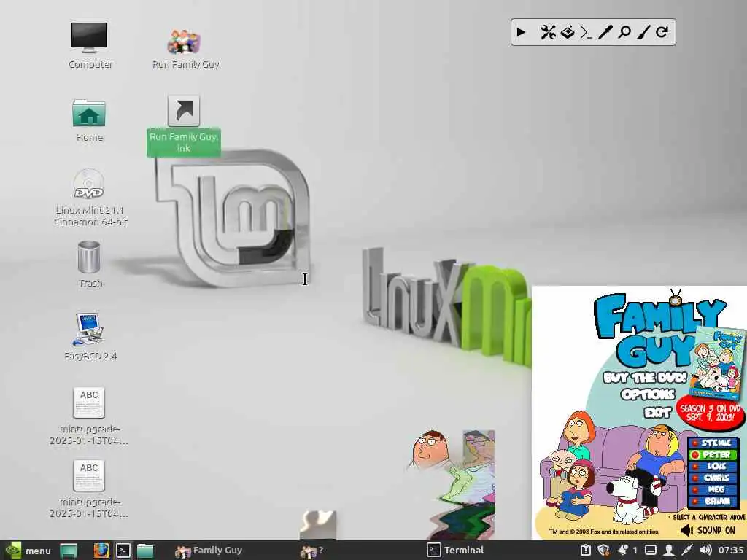Open the file manager from the panel launcher
The image size is (747, 560).
pos(145,551)
